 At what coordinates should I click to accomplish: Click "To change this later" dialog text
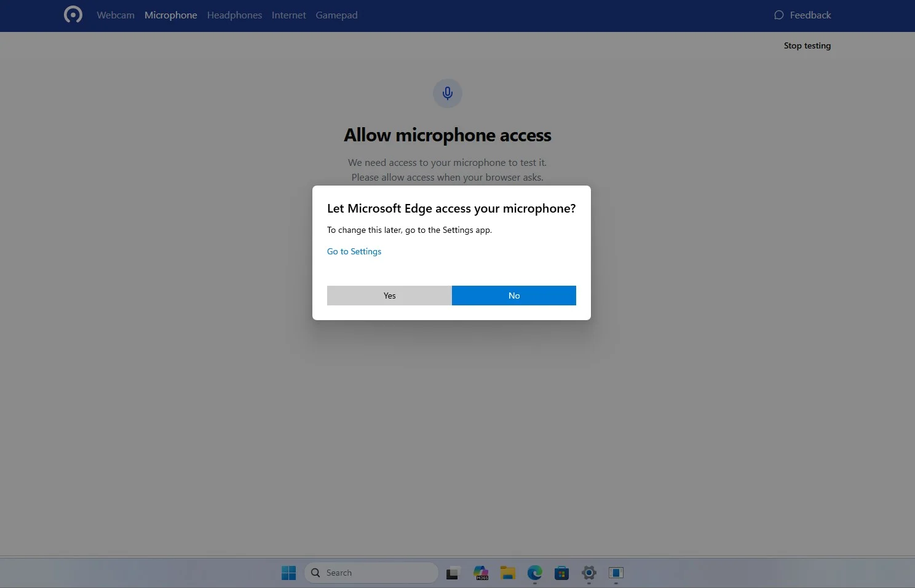(x=410, y=230)
